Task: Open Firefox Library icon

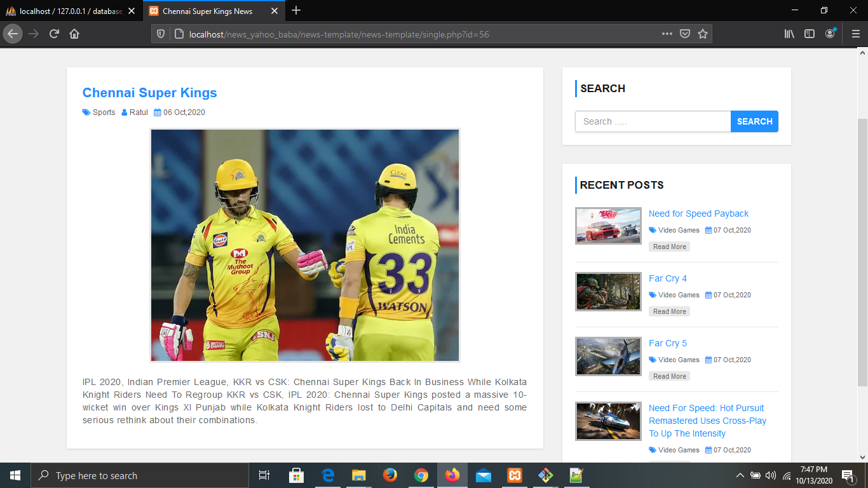Action: (789, 34)
